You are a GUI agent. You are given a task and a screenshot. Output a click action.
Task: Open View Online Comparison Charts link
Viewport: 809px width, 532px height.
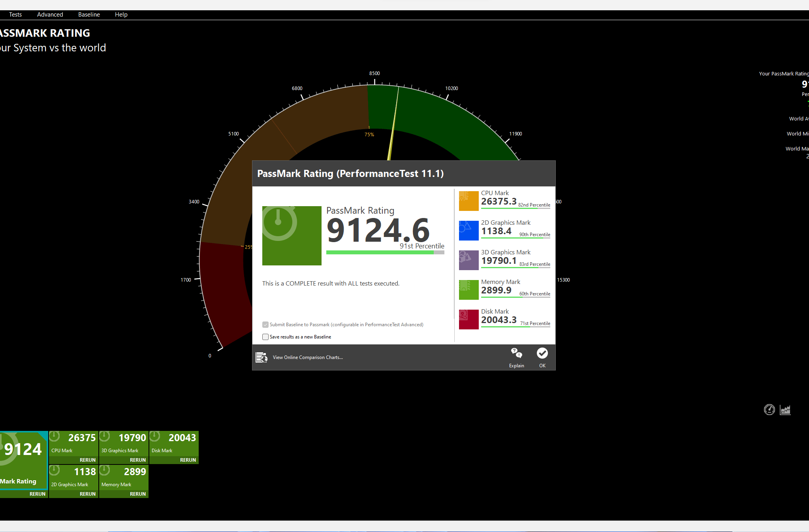(x=308, y=357)
